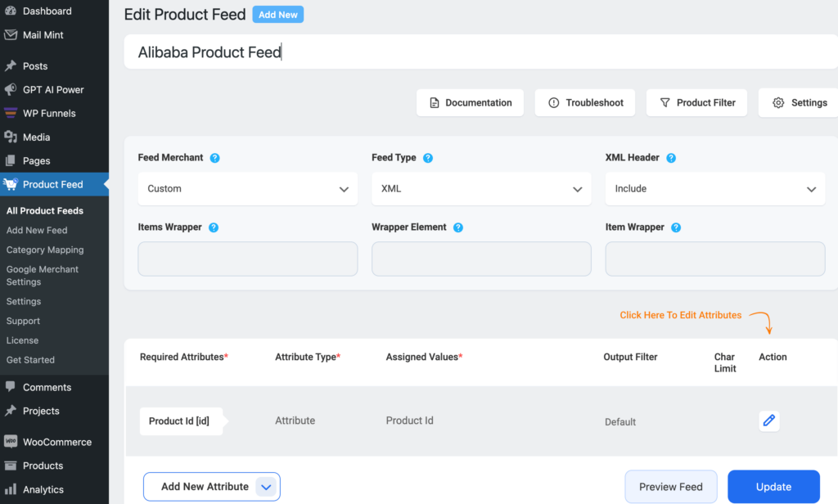Open GPT AI Power menu
Image resolution: width=838 pixels, height=504 pixels.
coord(53,89)
